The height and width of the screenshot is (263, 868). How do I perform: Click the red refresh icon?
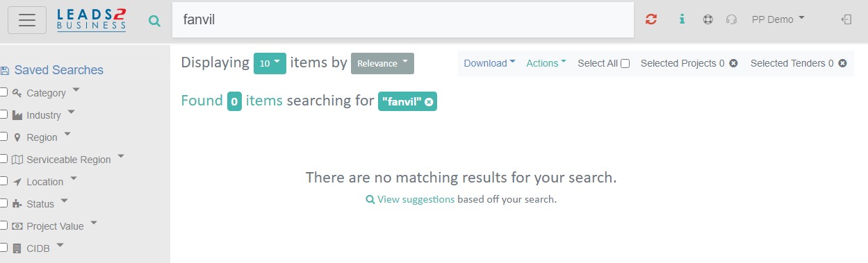pos(651,19)
